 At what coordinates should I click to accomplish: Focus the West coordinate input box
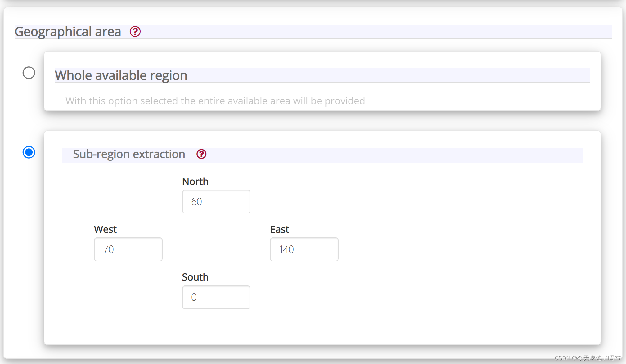pyautogui.click(x=128, y=249)
